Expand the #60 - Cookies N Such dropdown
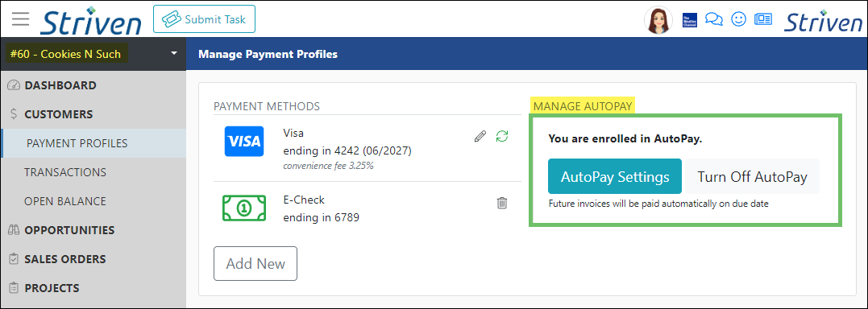Image resolution: width=868 pixels, height=309 pixels. pyautogui.click(x=93, y=54)
